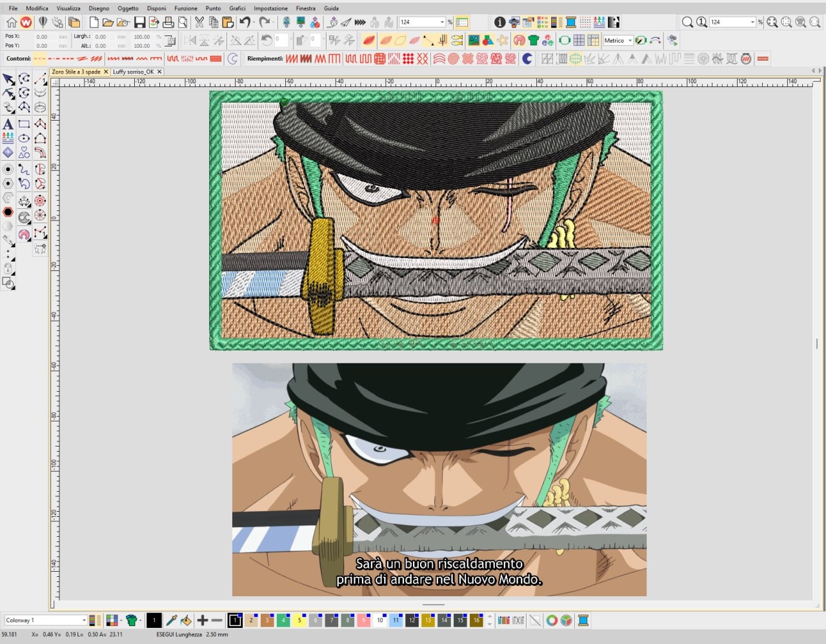The width and height of the screenshot is (826, 644).
Task: Open the undo history dropdown arrow
Action: [254, 23]
